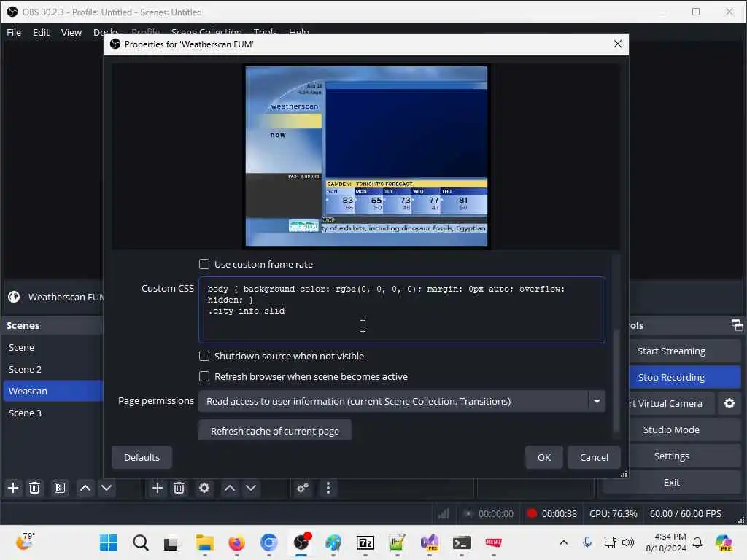The image size is (747, 560).
Task: Open source properties gear icon
Action: [204, 488]
